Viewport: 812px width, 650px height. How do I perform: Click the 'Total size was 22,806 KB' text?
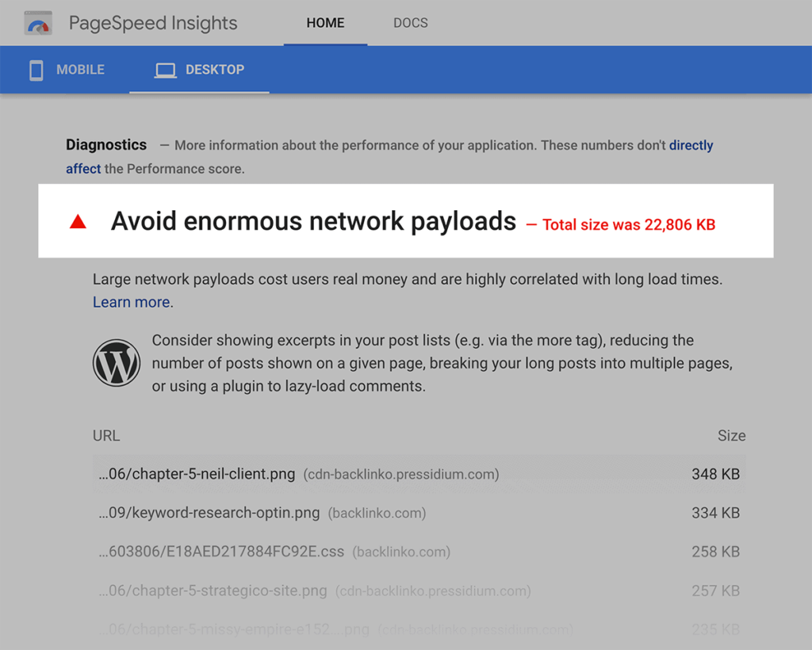pyautogui.click(x=628, y=224)
